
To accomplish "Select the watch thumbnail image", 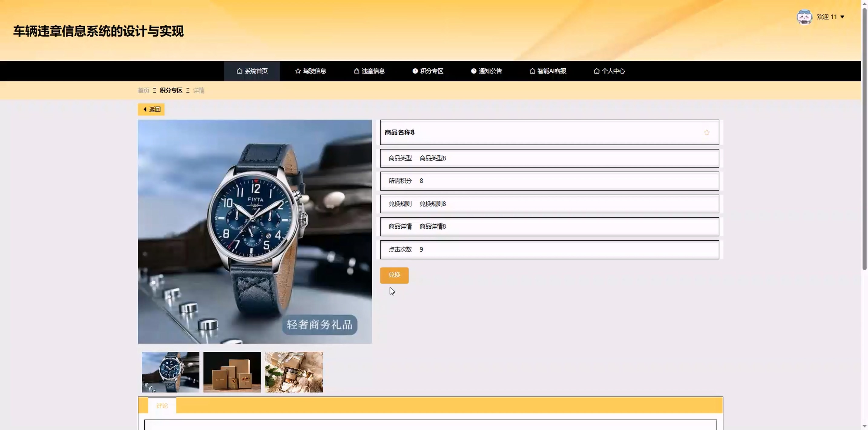I will pyautogui.click(x=170, y=372).
